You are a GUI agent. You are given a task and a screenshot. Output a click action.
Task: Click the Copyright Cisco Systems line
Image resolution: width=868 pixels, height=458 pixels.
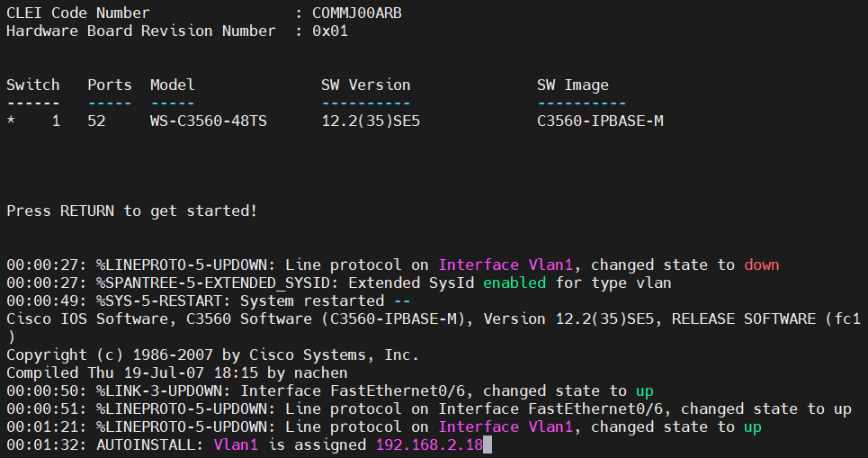coord(212,355)
